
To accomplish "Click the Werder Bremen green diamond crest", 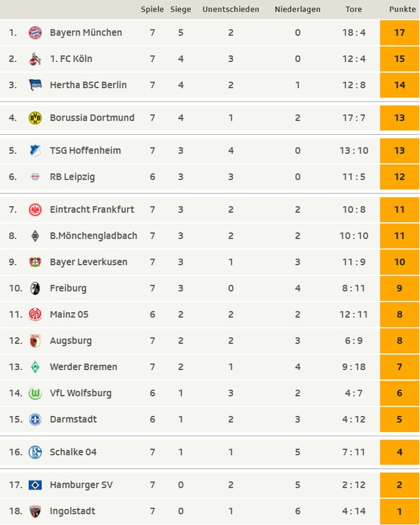I will click(x=35, y=367).
